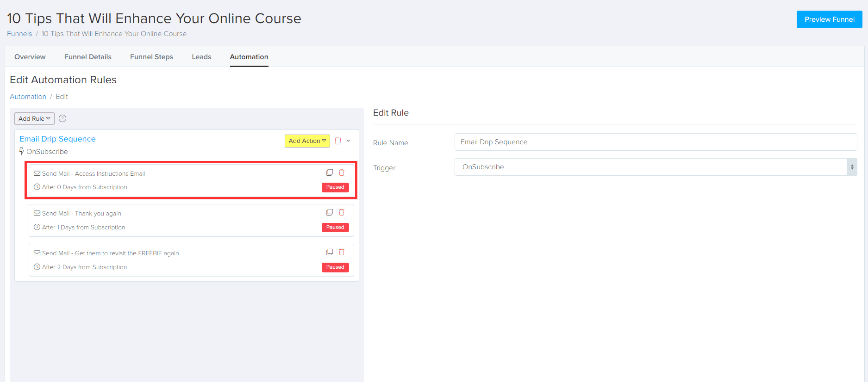Viewport: 868px width, 382px height.
Task: Go to Funnels breadcrumb link
Action: tap(19, 34)
